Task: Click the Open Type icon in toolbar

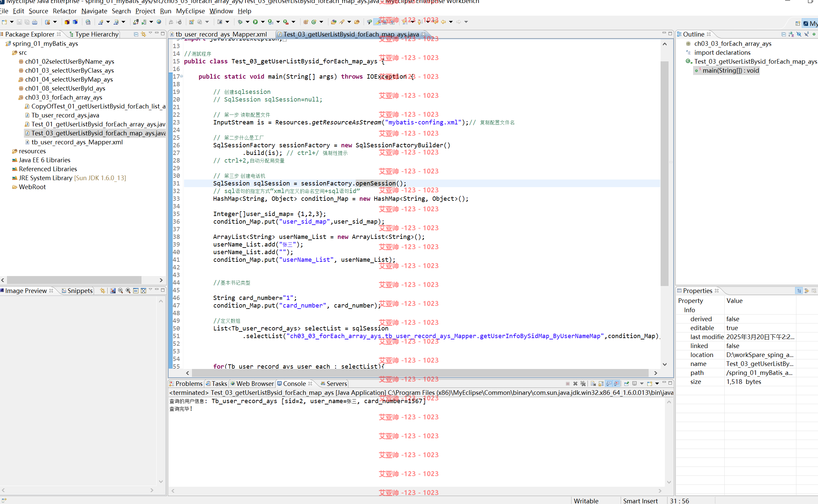Action: [x=333, y=22]
